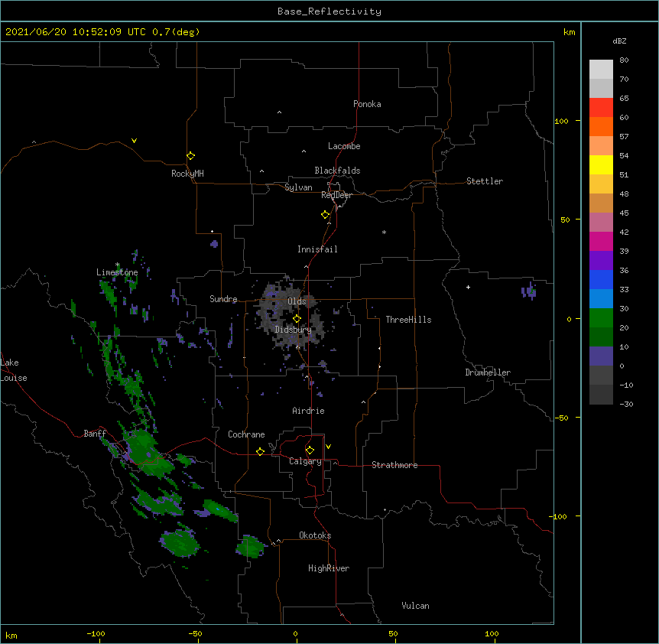Select the pink 45-42 dBZ legend swatch

pyautogui.click(x=601, y=223)
